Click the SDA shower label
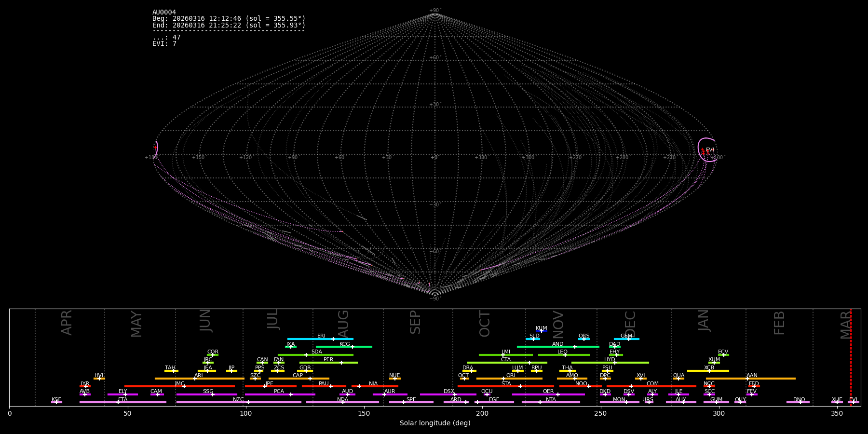868x434 pixels. click(317, 352)
